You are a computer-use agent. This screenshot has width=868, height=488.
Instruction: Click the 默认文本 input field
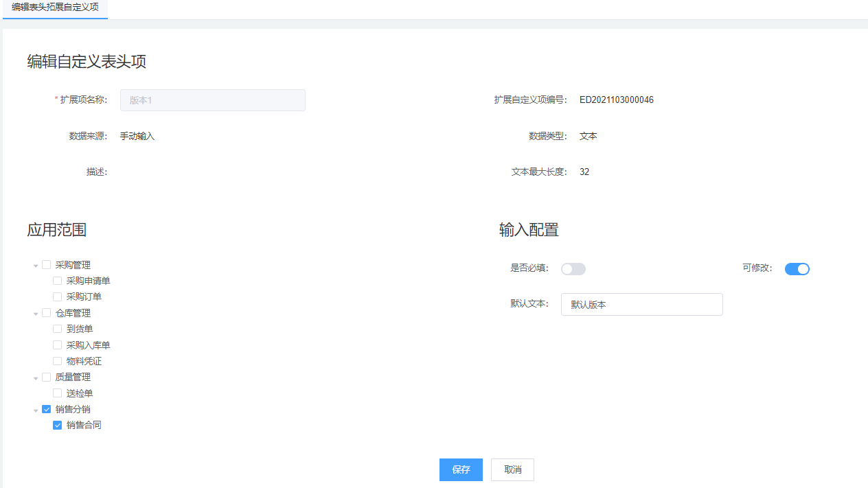[641, 305]
